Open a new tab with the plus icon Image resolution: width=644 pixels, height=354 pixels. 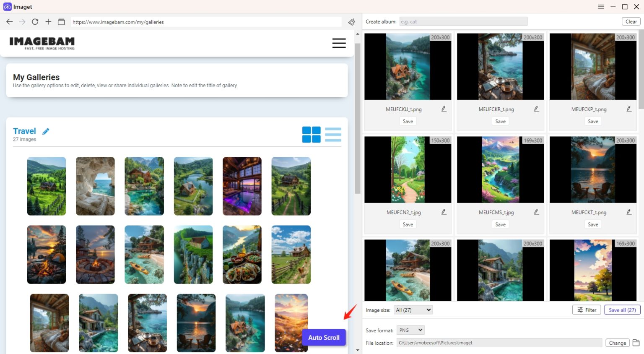click(x=48, y=22)
